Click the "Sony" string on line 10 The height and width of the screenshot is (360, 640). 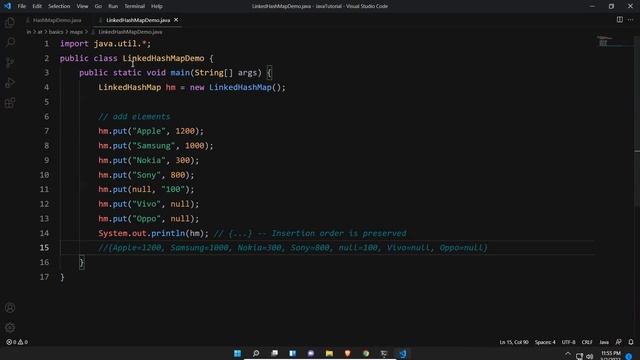[146, 175]
